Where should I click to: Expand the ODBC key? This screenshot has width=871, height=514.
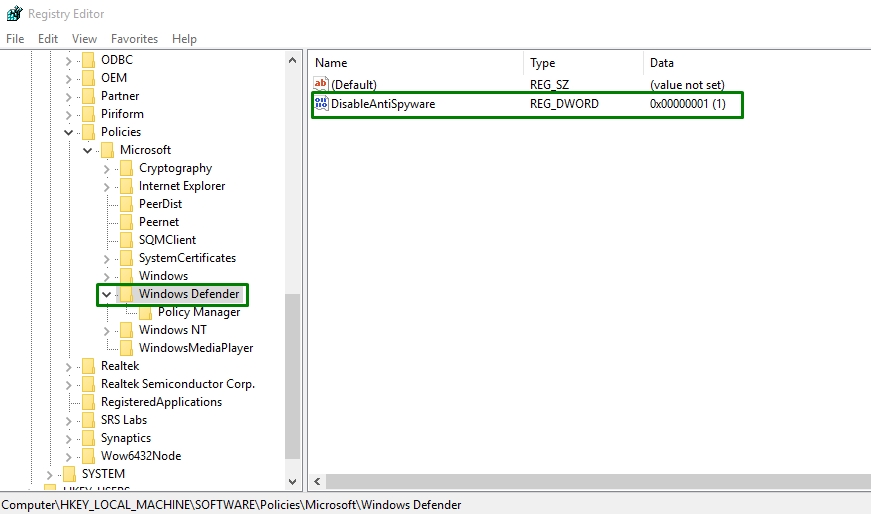tap(68, 61)
